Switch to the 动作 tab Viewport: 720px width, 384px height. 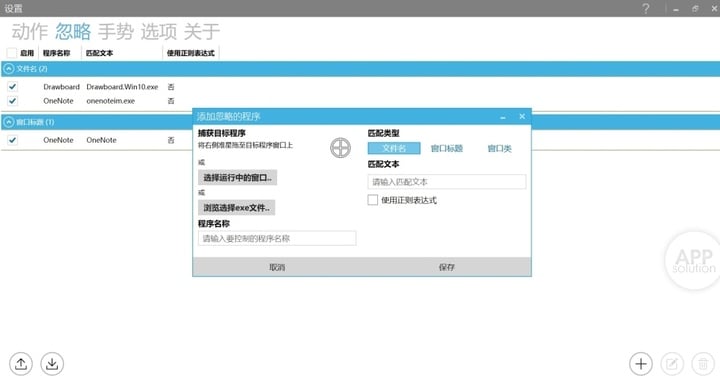tap(30, 31)
